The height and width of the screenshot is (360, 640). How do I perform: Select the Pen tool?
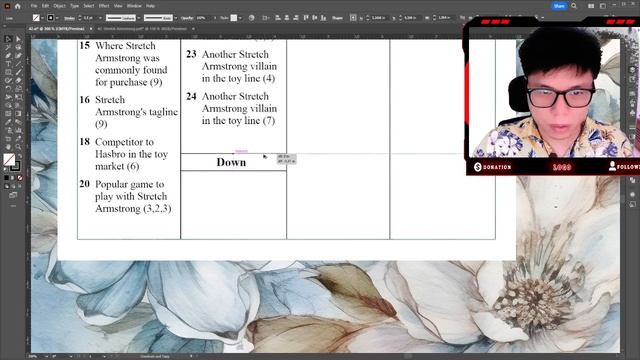coord(8,56)
